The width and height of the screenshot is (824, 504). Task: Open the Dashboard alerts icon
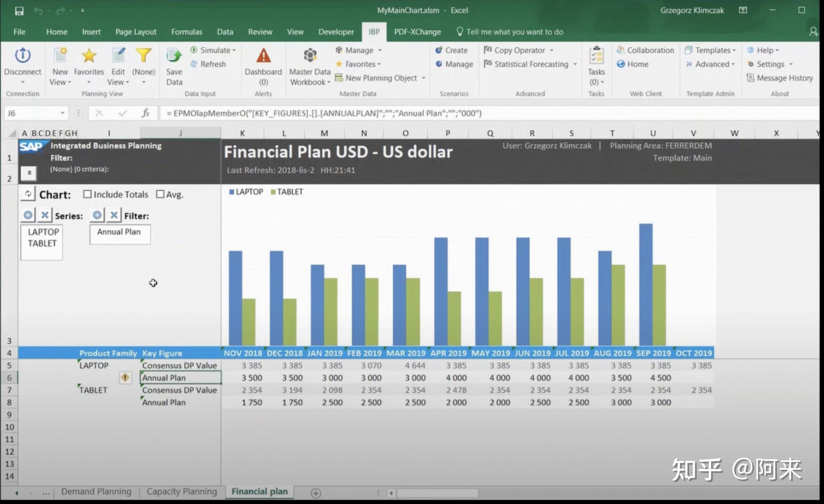(x=263, y=55)
